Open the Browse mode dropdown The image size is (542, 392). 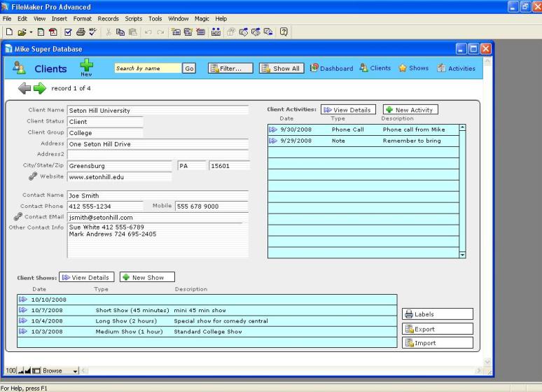(x=60, y=370)
